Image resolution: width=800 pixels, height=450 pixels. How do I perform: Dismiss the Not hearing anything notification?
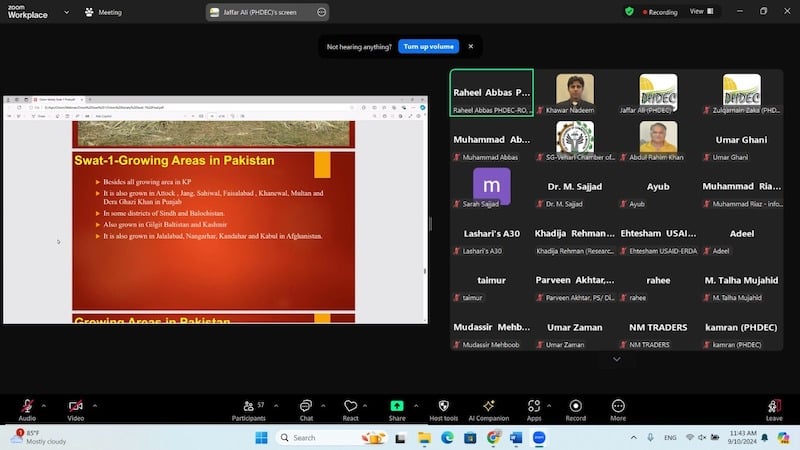tap(471, 46)
